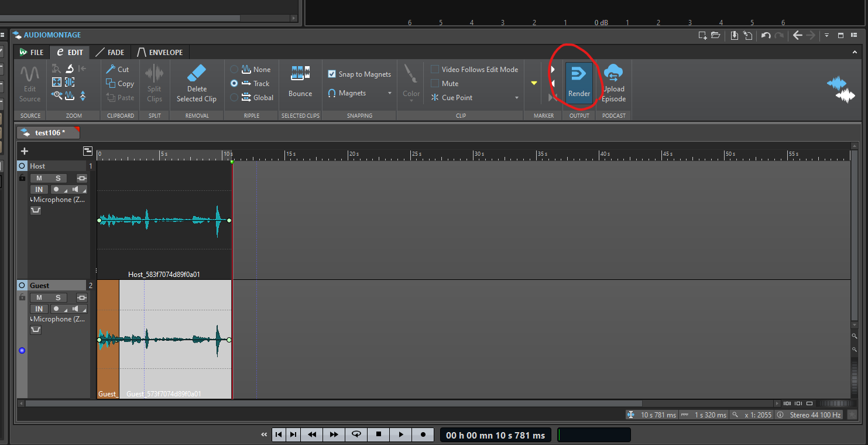The image size is (868, 445).
Task: Toggle the loop playback button
Action: pos(356,434)
